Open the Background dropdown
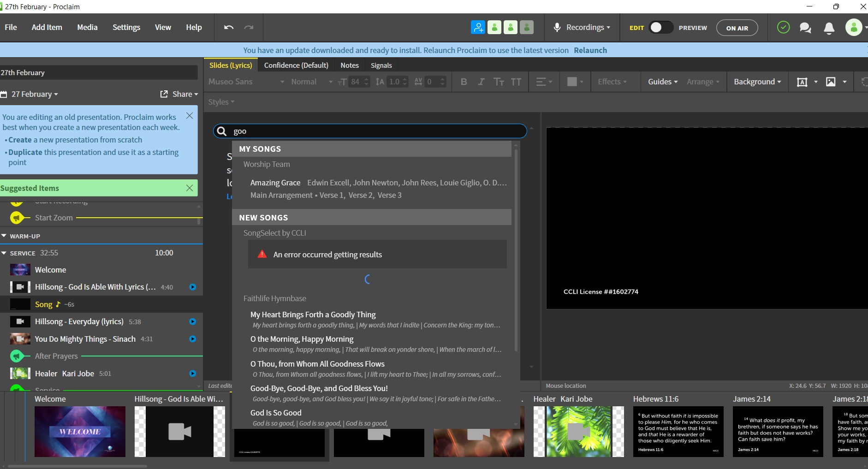The width and height of the screenshot is (868, 469). tap(757, 82)
